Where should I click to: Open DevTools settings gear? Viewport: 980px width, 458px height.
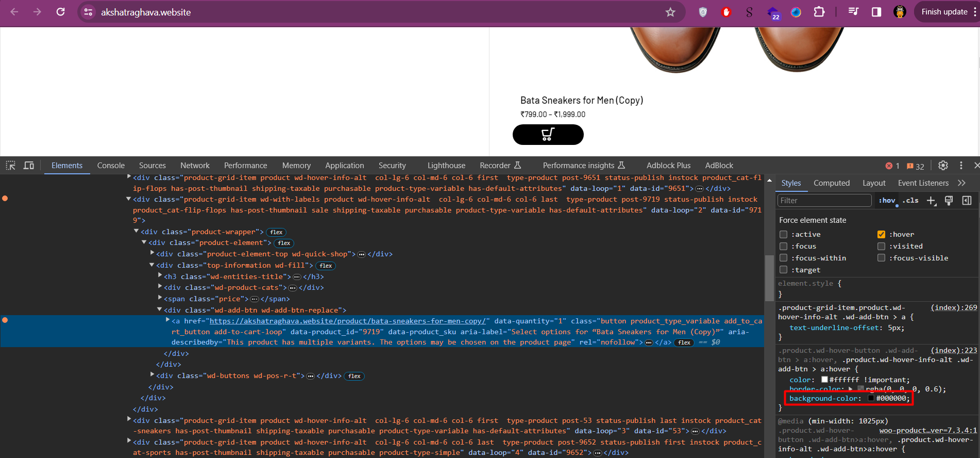[943, 166]
